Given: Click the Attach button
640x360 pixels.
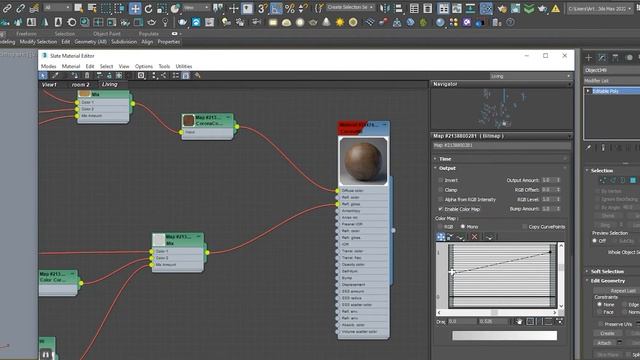Looking at the screenshot, I should [604, 343].
